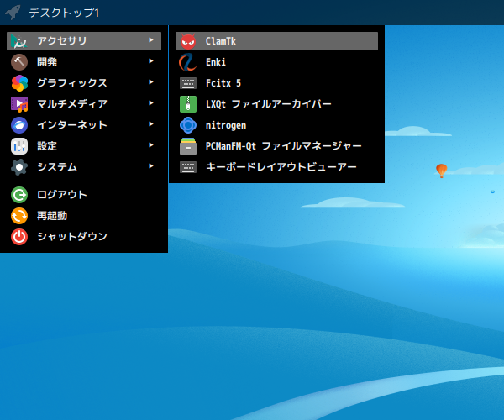
Task: Click the red シャットダウン power icon
Action: 19,237
